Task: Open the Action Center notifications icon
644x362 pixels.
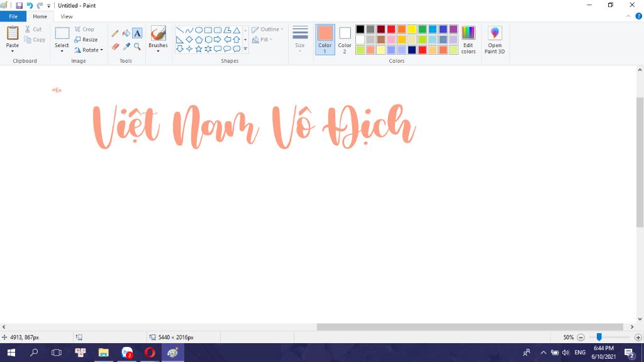Action: [x=629, y=353]
